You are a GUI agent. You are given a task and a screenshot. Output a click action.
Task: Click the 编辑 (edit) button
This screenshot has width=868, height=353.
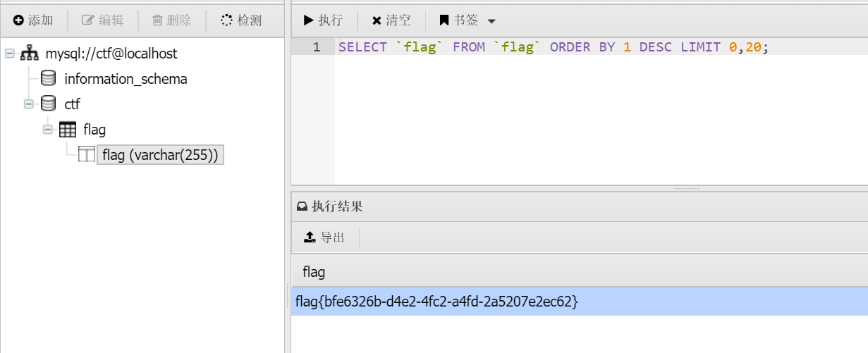click(103, 20)
